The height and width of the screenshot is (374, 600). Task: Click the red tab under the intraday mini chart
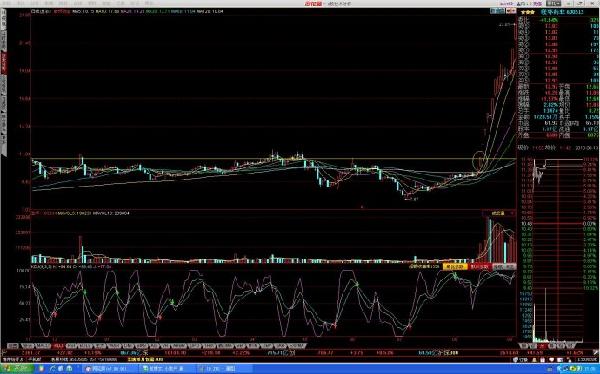coord(541,346)
